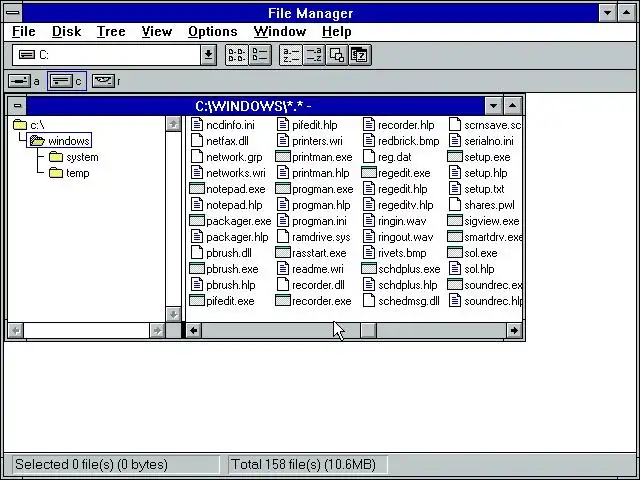
Task: Click the printman.exe file icon
Action: (x=283, y=157)
